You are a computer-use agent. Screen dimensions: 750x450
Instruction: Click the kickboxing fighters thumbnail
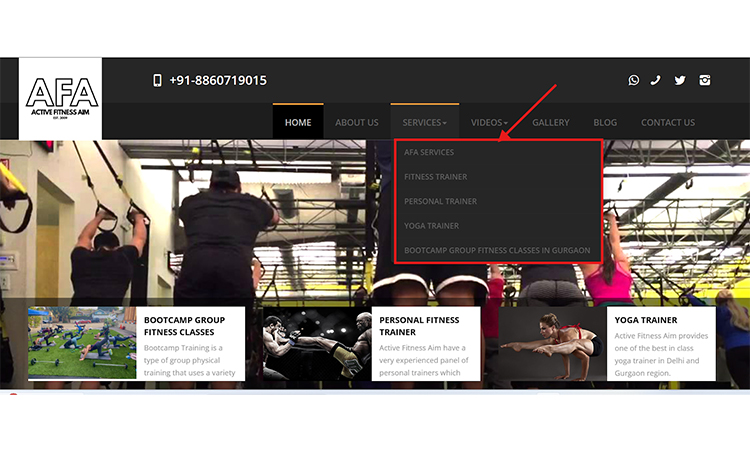click(317, 344)
